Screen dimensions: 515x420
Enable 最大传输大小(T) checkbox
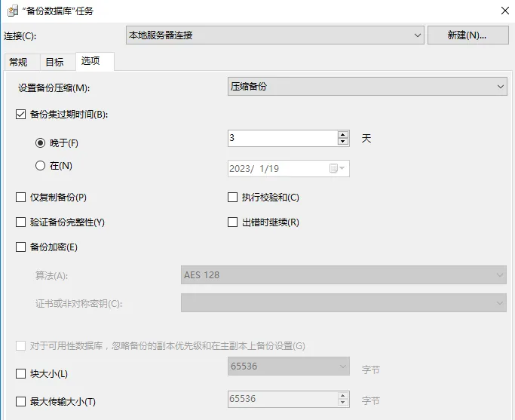20,402
